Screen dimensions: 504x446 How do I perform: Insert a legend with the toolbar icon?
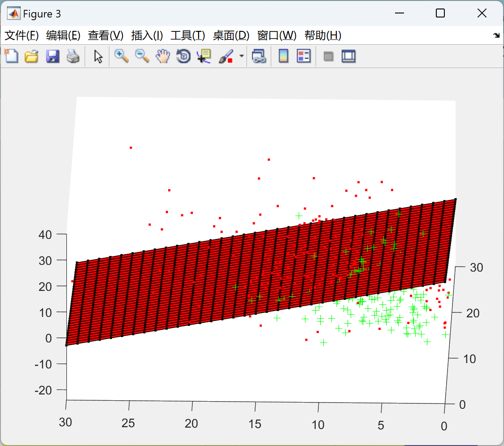coord(304,56)
